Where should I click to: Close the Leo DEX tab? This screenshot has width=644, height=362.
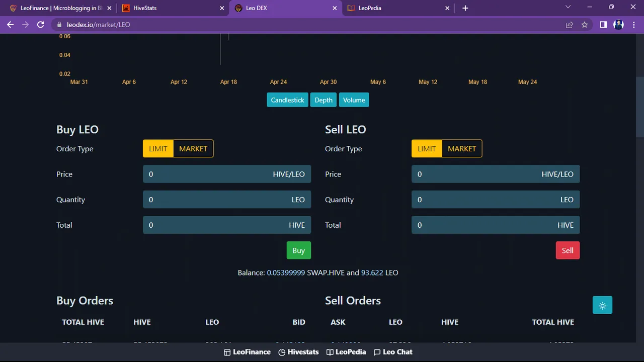[335, 8]
